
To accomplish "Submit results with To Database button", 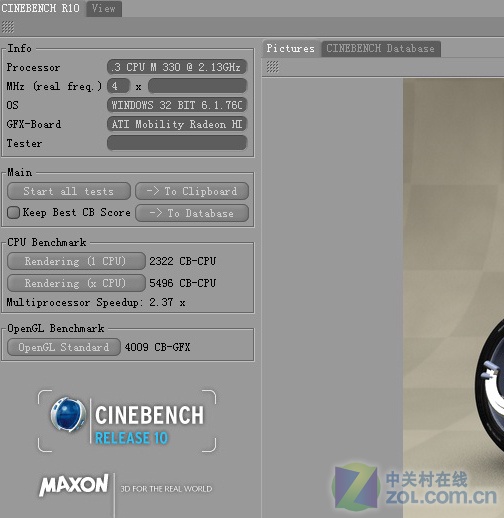I will (192, 213).
